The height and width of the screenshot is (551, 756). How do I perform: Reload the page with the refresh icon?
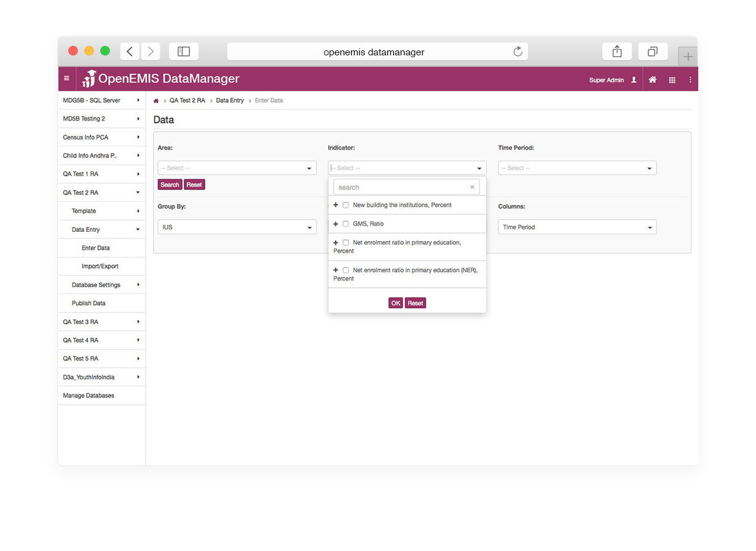(518, 52)
